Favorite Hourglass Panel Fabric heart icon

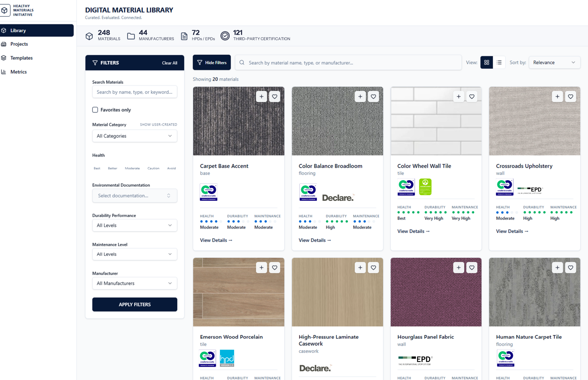click(x=472, y=267)
